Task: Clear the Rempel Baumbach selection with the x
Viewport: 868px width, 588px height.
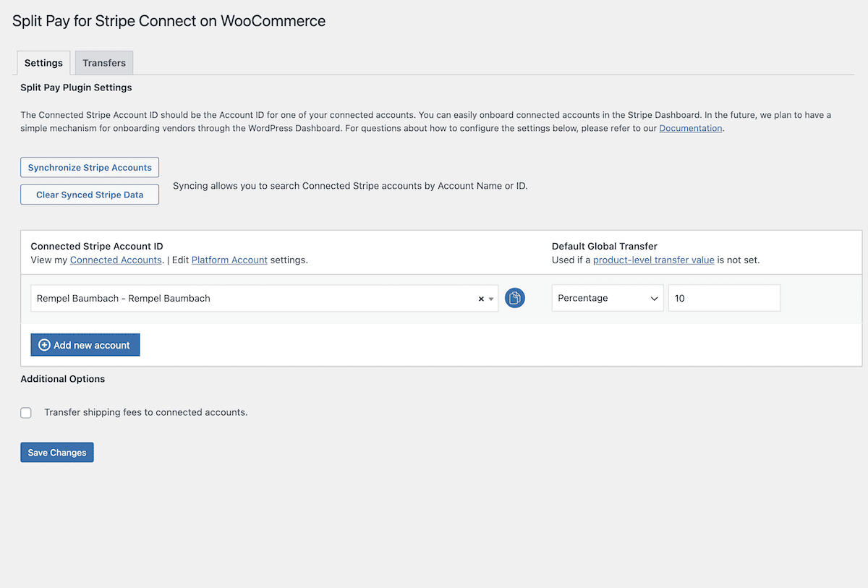Action: point(481,299)
